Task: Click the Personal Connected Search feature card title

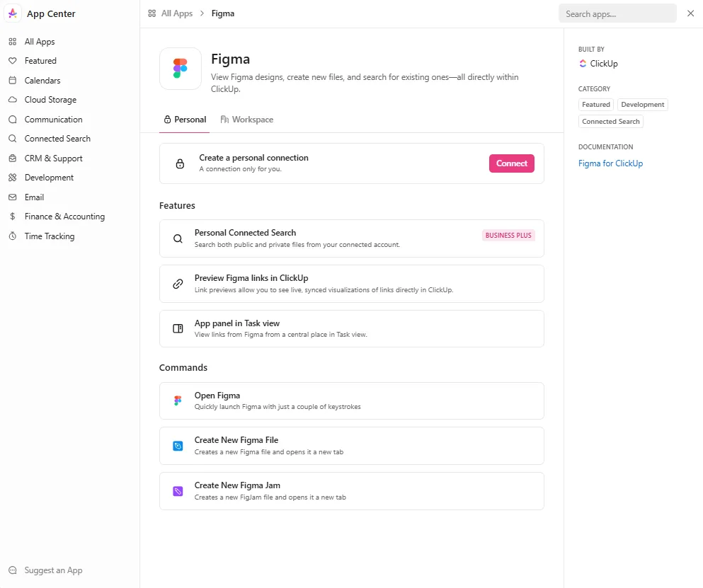Action: pyautogui.click(x=245, y=233)
